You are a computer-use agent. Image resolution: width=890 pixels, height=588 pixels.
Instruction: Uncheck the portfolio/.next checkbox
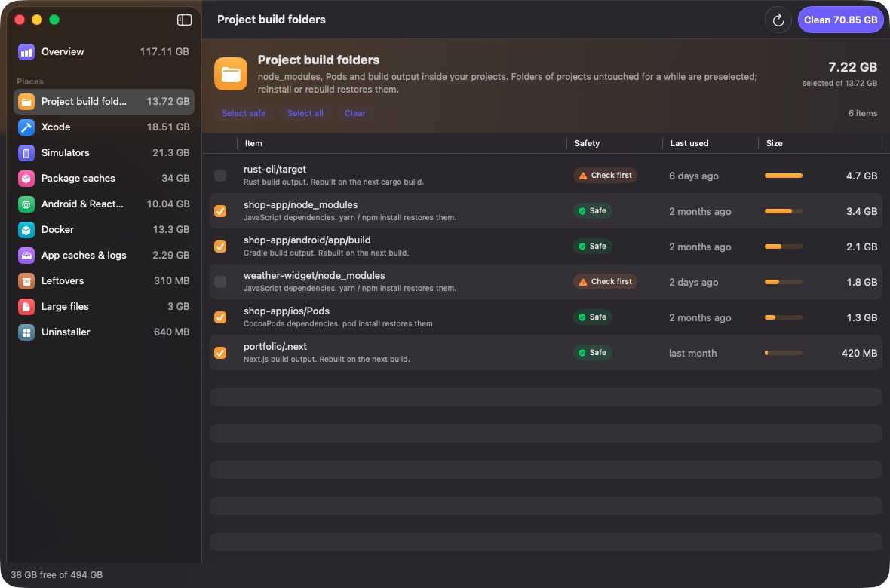coord(220,353)
